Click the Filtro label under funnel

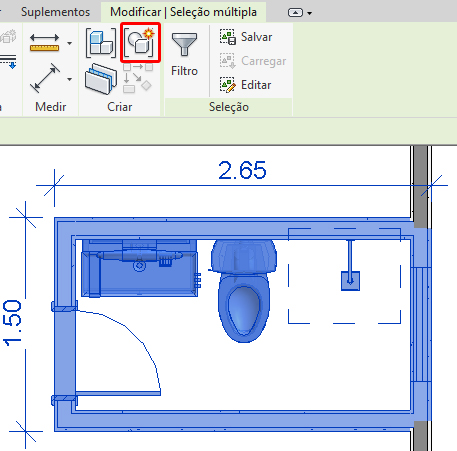(x=184, y=71)
